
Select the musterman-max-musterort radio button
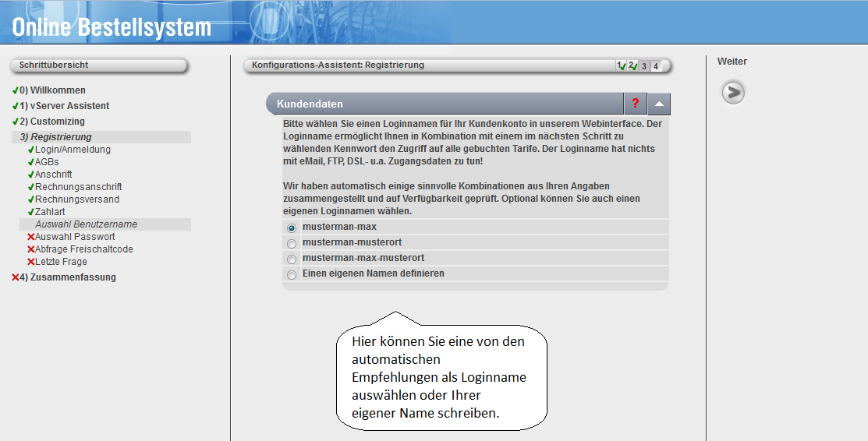pos(292,259)
